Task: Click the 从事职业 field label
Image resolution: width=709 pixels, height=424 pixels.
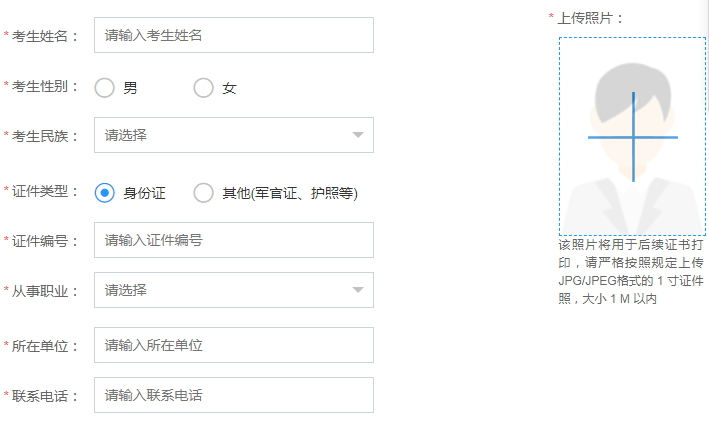Action: tap(46, 291)
